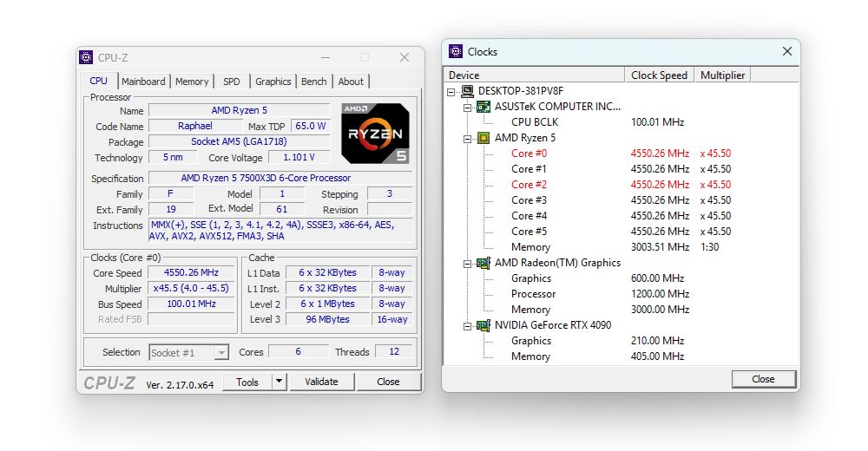This screenshot has height=451, width=868.
Task: Click Close button in CPU-Z window
Action: pos(388,382)
